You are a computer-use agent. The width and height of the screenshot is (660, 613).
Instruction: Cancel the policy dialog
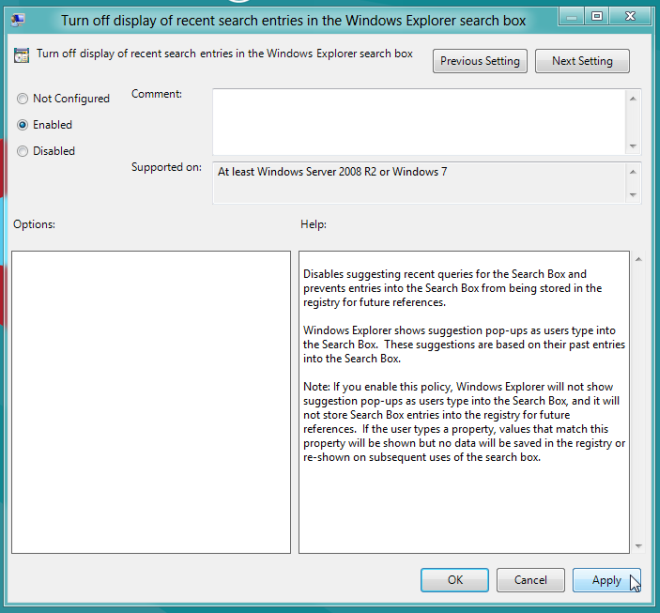[x=530, y=580]
